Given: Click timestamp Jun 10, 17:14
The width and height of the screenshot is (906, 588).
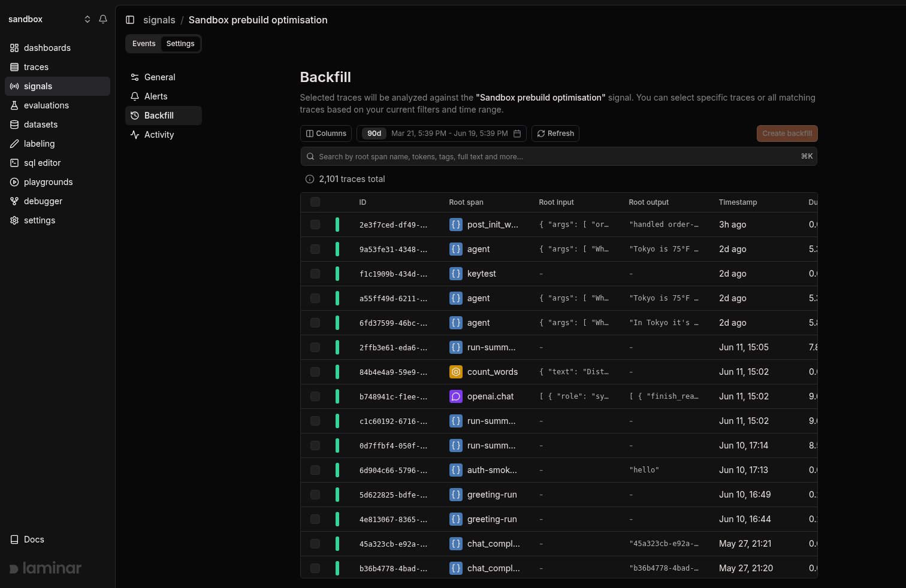Looking at the screenshot, I should (x=744, y=445).
